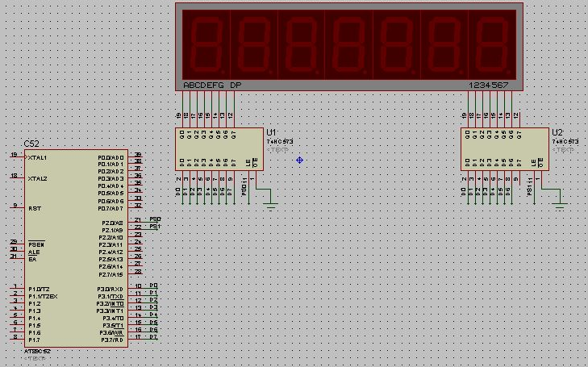Click the blue origin crosshair marker

pyautogui.click(x=300, y=160)
